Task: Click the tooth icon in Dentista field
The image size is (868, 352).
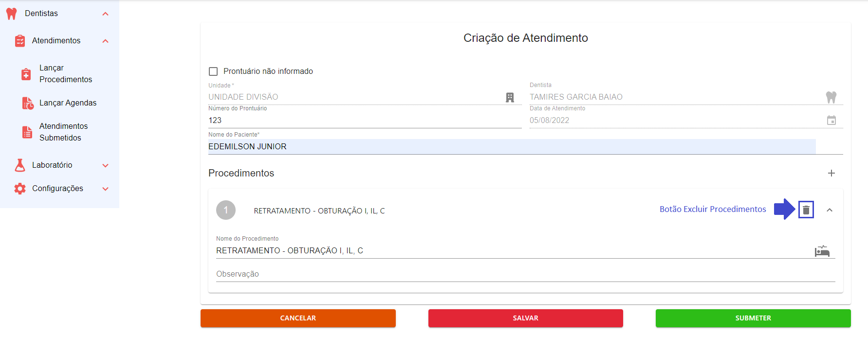Action: coord(831,97)
